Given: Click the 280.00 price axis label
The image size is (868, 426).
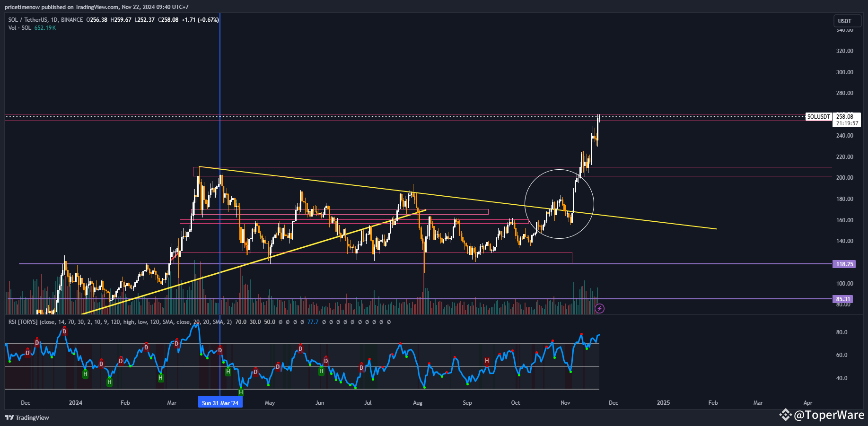Looking at the screenshot, I should click(x=845, y=93).
